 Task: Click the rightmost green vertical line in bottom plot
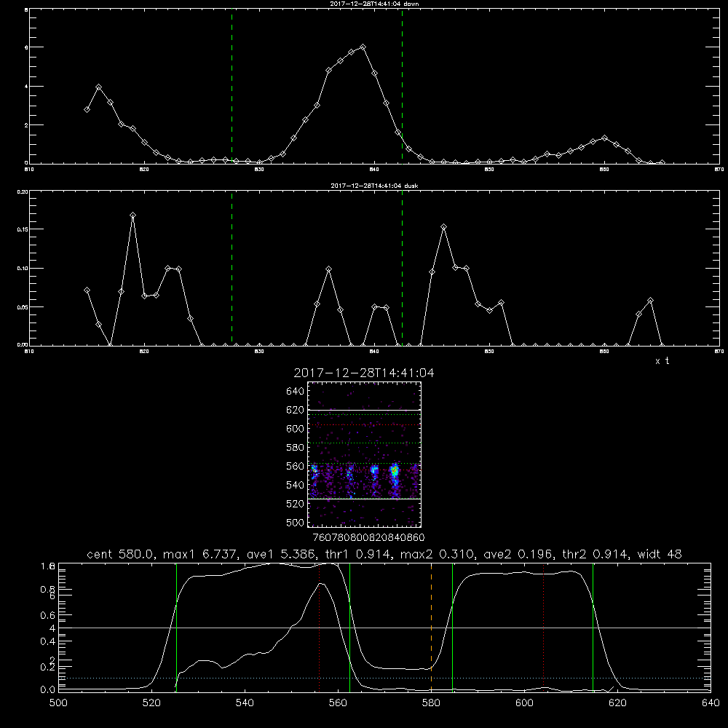tap(593, 628)
